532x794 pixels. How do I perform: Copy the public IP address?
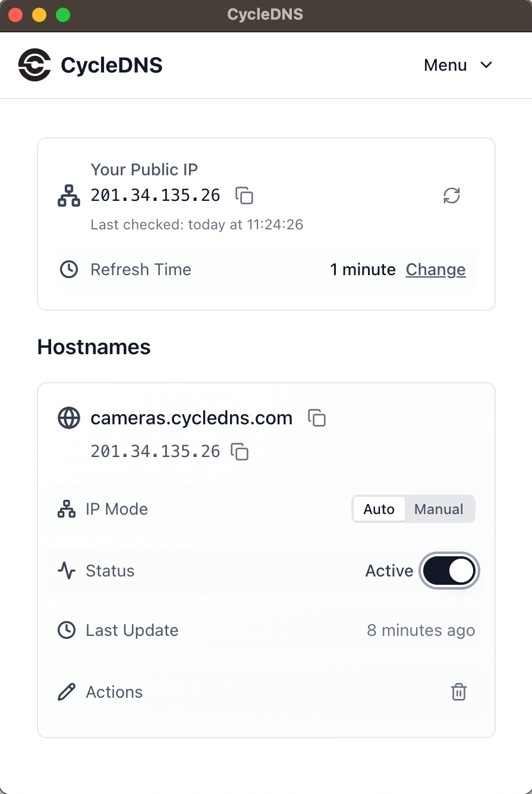click(244, 196)
